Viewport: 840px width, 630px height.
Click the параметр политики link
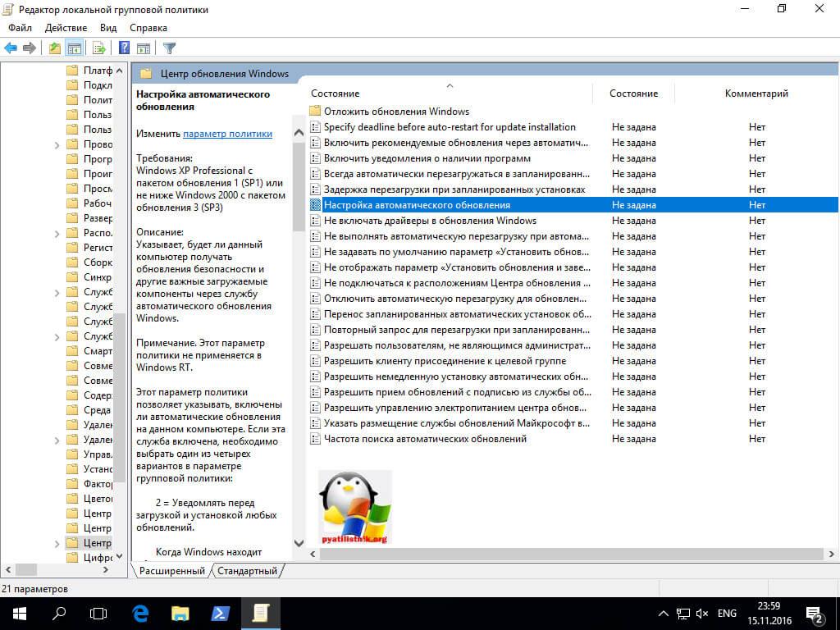(x=228, y=134)
